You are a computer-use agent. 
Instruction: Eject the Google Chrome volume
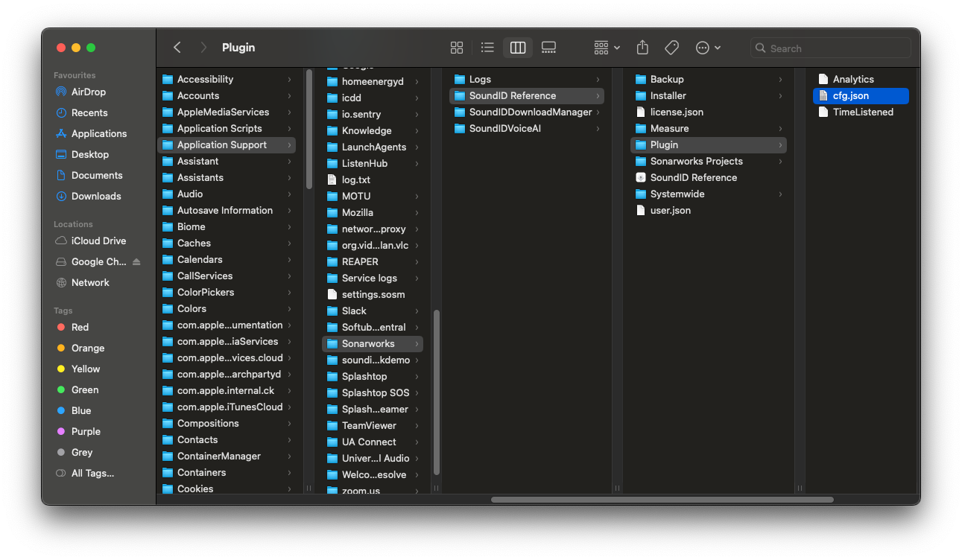click(136, 262)
